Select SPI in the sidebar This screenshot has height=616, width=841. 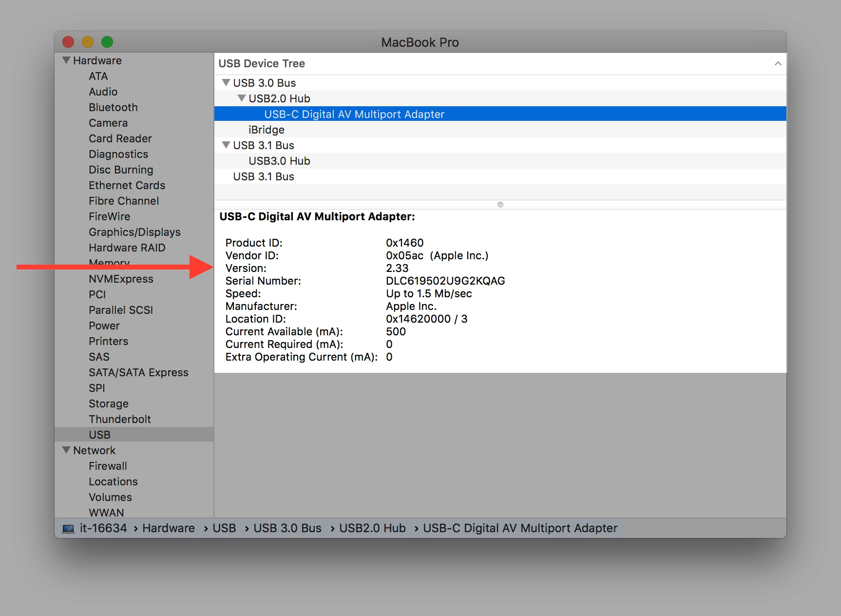[97, 388]
